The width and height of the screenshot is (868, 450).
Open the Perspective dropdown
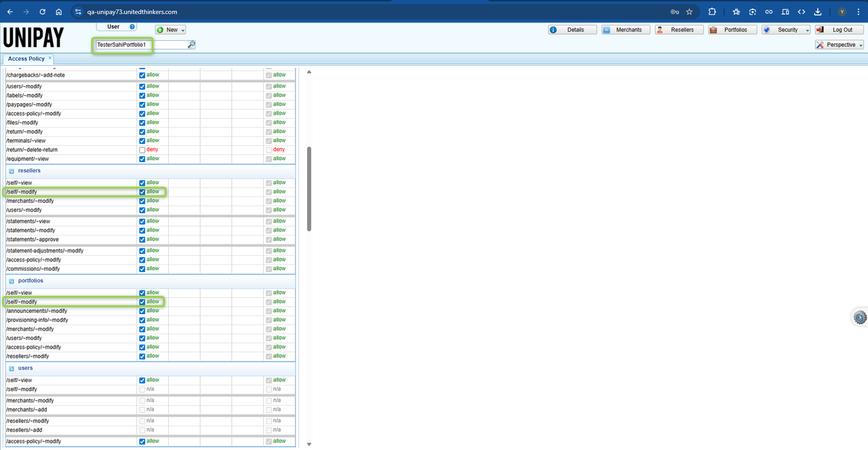point(840,45)
